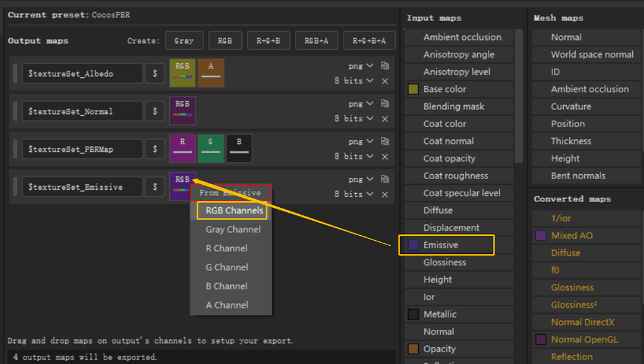644x364 pixels.
Task: Click the Gray create button
Action: click(x=184, y=40)
